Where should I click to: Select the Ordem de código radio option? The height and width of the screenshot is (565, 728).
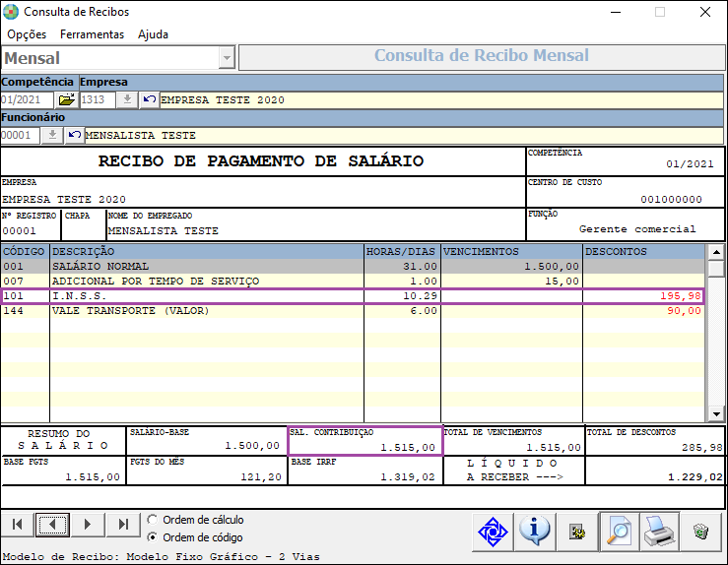point(152,537)
